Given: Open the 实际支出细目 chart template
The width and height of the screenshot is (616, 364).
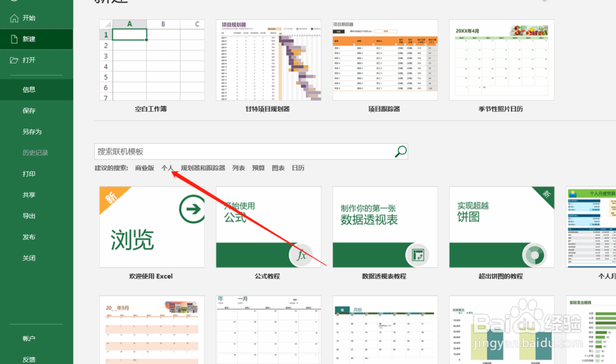Looking at the screenshot, I should coord(591,330).
